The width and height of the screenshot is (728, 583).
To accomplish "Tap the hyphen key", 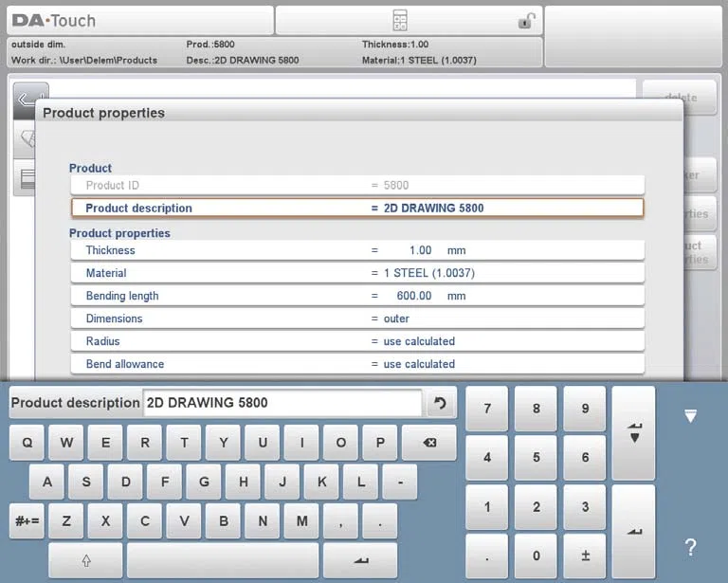I will pyautogui.click(x=400, y=482).
